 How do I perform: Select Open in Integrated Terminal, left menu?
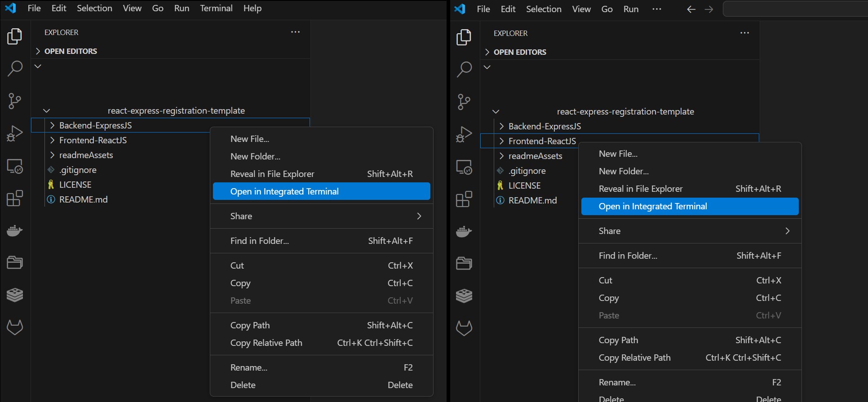pyautogui.click(x=322, y=191)
